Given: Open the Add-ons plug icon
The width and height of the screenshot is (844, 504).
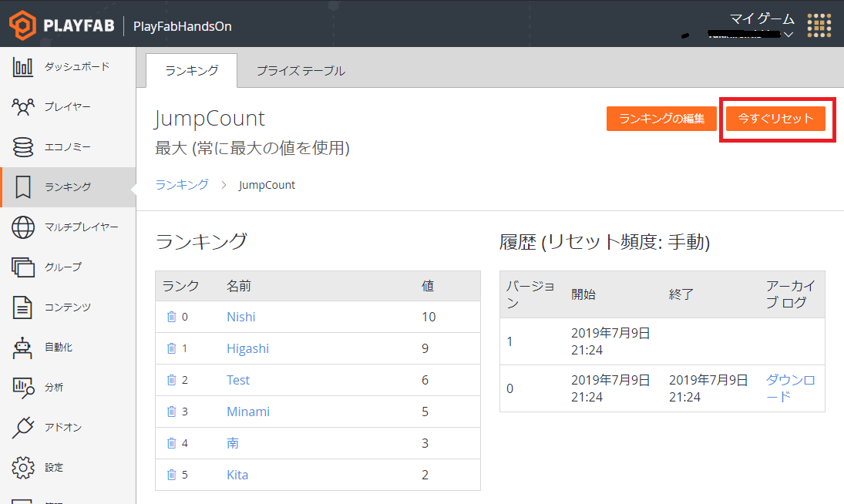Looking at the screenshot, I should (23, 428).
